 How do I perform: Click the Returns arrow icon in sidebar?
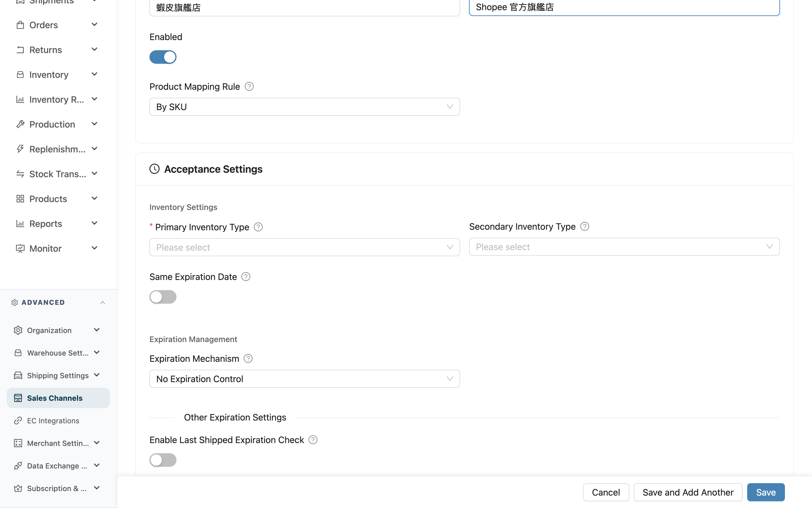coord(20,50)
